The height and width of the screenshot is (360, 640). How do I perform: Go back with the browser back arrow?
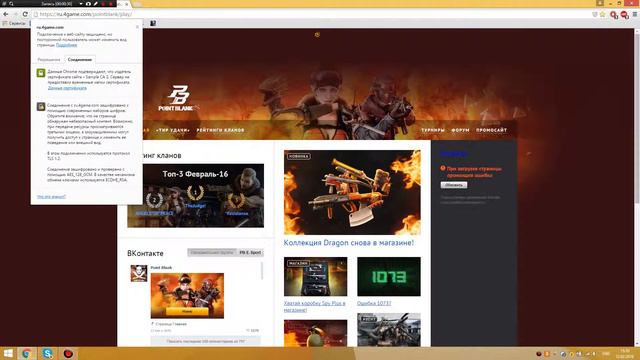6,14
